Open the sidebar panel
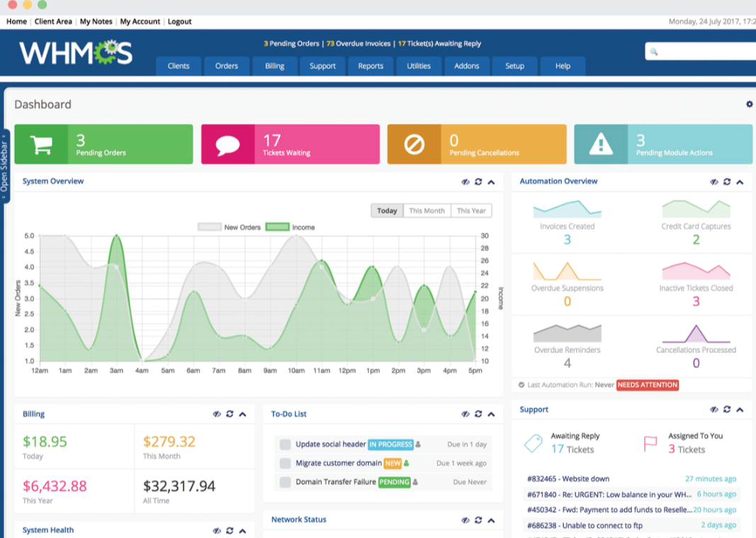This screenshot has height=538, width=756. coord(4,166)
